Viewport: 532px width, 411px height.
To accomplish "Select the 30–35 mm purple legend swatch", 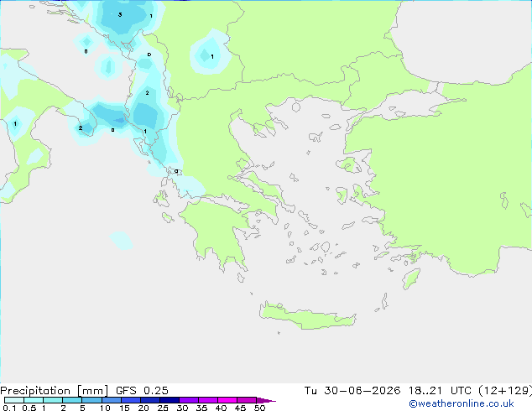I will [189, 400].
